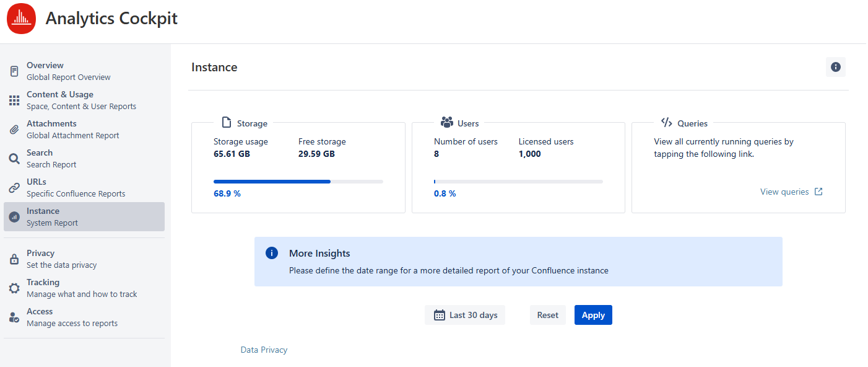
Task: Click the URLs chain link icon
Action: 14,188
